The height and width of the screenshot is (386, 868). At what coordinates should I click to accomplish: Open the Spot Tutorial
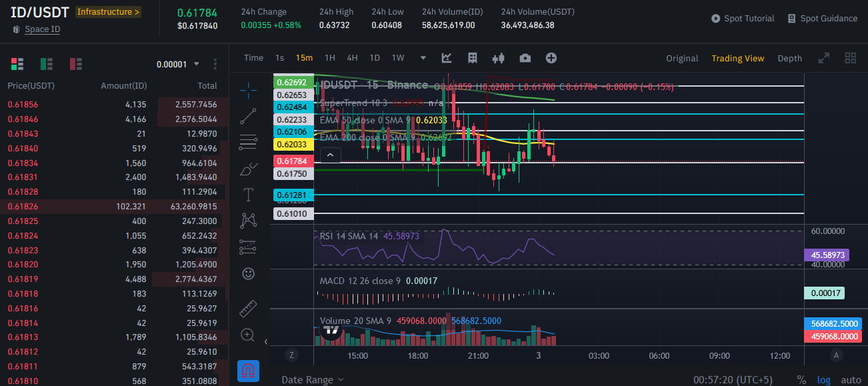click(742, 18)
